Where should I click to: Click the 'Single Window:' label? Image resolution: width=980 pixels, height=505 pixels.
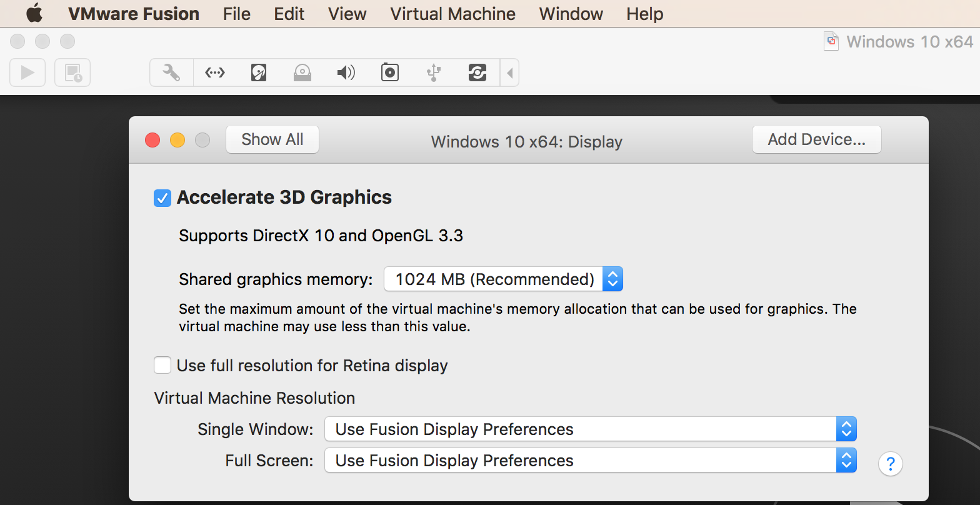point(256,429)
